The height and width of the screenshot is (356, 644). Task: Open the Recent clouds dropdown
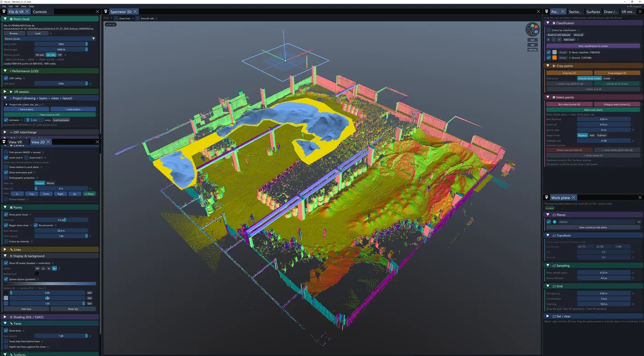click(x=50, y=39)
